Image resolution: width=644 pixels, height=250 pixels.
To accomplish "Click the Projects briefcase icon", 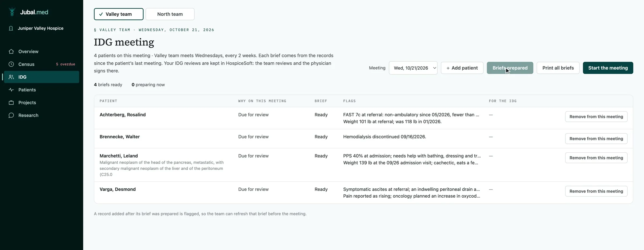I will pos(11,102).
